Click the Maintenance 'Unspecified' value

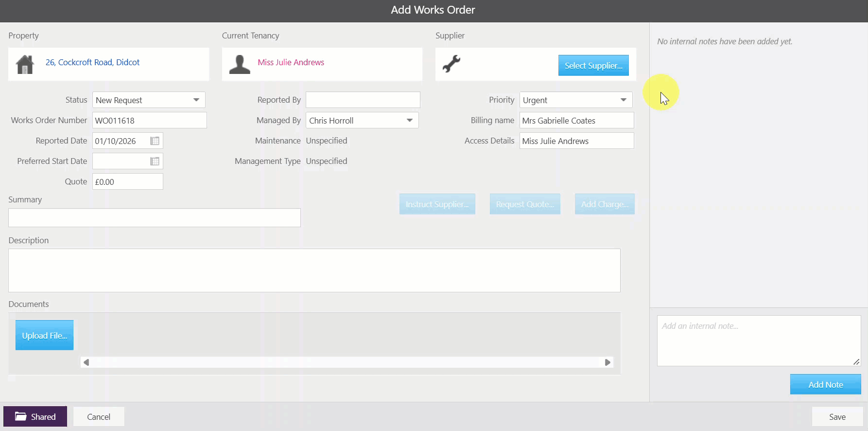[327, 141]
